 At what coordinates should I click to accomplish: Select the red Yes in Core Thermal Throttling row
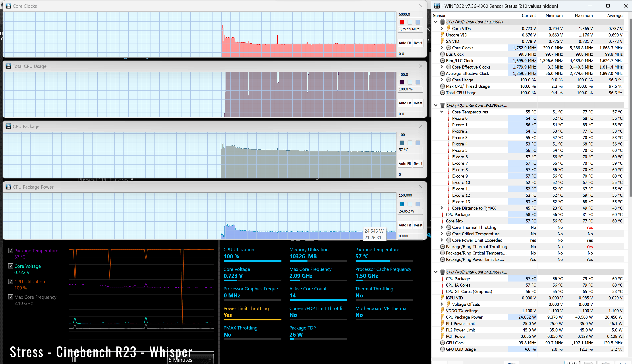point(589,227)
